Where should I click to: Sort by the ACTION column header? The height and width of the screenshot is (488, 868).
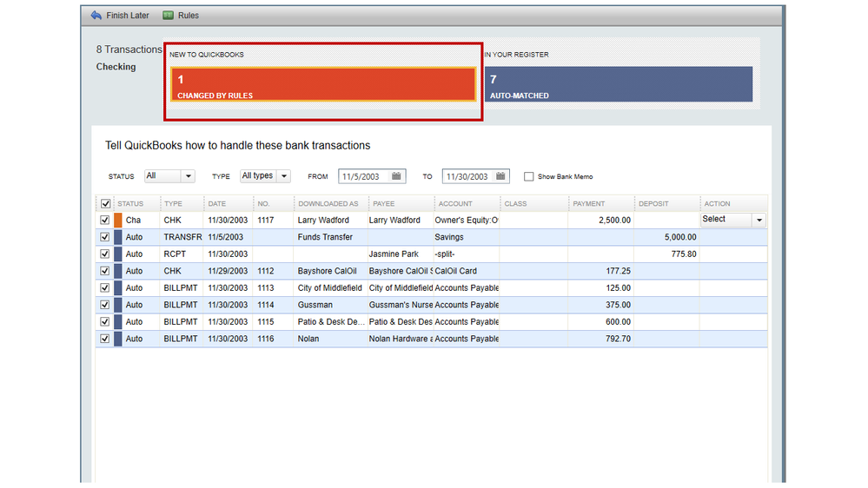pyautogui.click(x=717, y=203)
